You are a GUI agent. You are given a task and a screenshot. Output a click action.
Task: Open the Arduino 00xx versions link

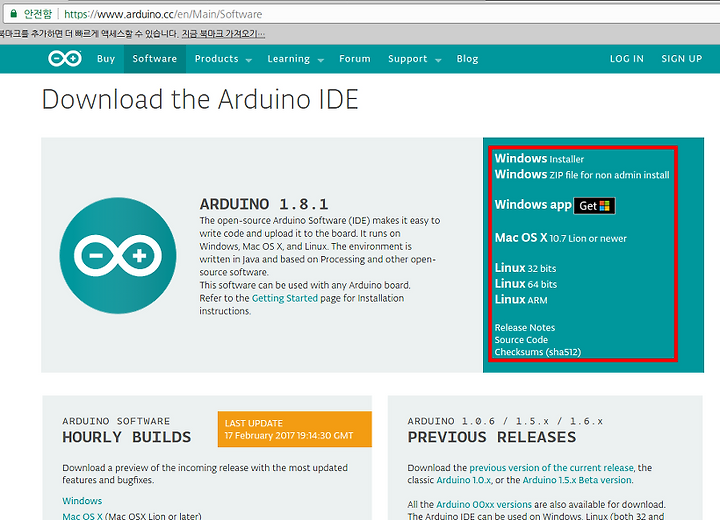[x=484, y=504]
